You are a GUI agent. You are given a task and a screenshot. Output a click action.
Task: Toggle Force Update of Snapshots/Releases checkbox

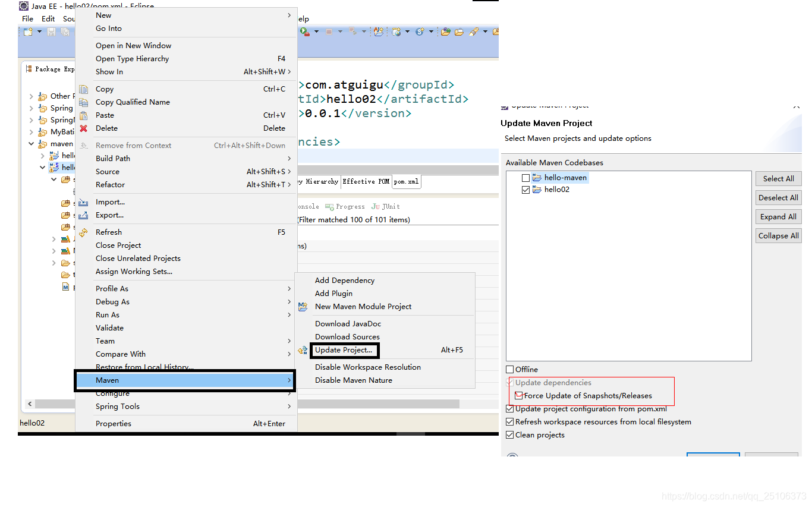tap(519, 396)
